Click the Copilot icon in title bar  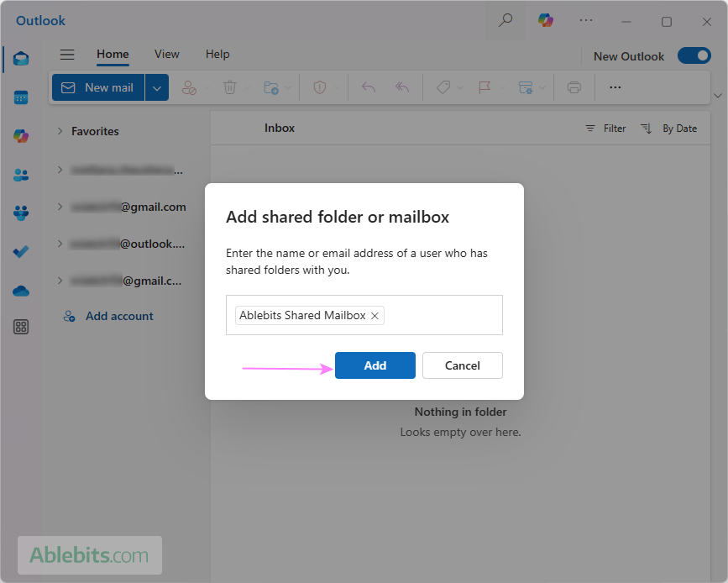(546, 20)
